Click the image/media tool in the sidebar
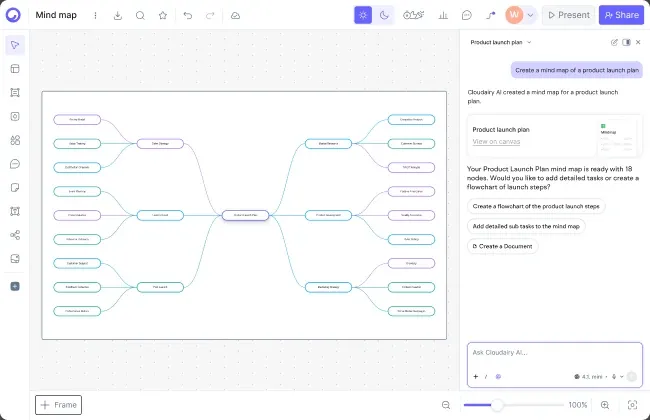This screenshot has width=650, height=420. click(x=15, y=259)
